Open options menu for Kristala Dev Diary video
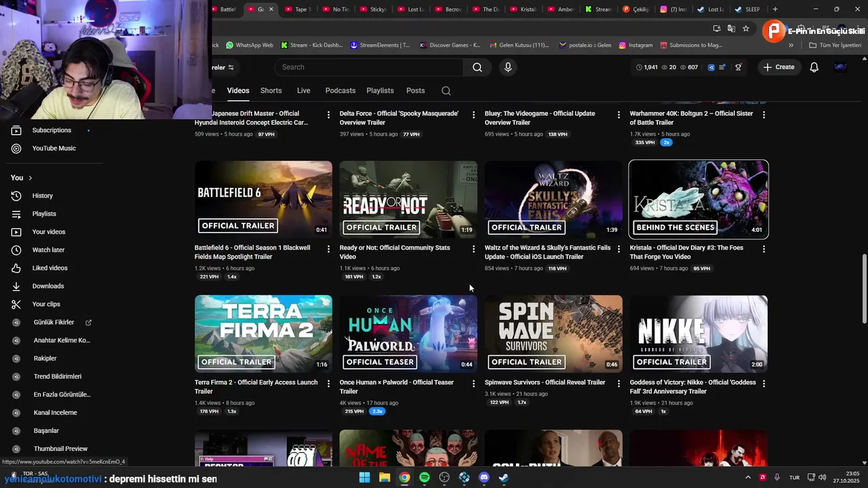The width and height of the screenshot is (868, 488). click(x=764, y=249)
